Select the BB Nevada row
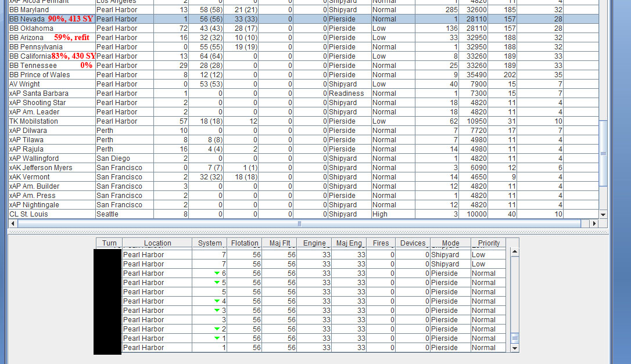The image size is (631, 364). click(303, 19)
